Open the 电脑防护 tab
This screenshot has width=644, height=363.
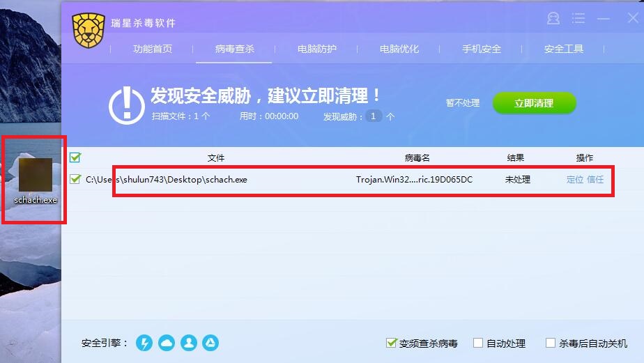316,49
